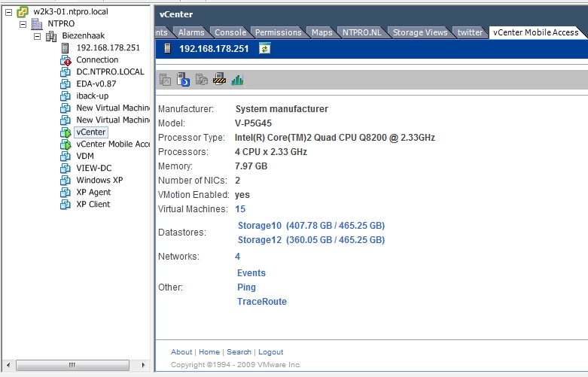This screenshot has height=377, width=588.
Task: Select the vCenter Mobile Access tab
Action: [x=536, y=32]
